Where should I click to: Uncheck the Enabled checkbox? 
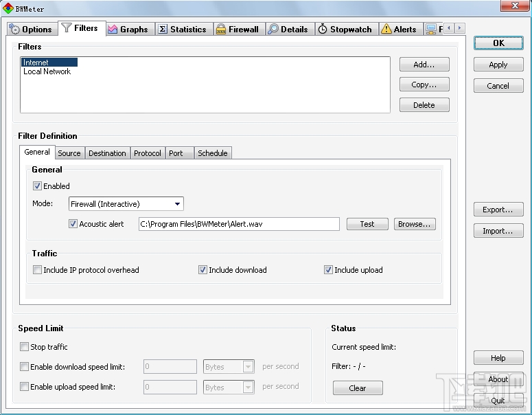37,186
